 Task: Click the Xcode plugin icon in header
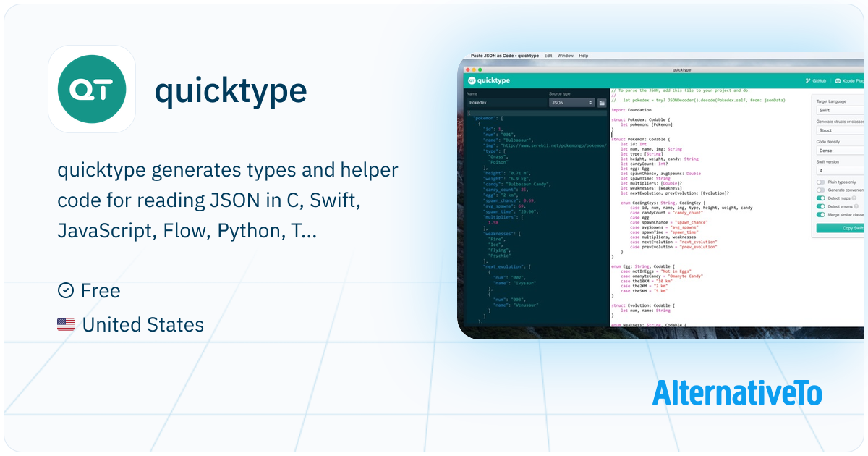pyautogui.click(x=838, y=80)
